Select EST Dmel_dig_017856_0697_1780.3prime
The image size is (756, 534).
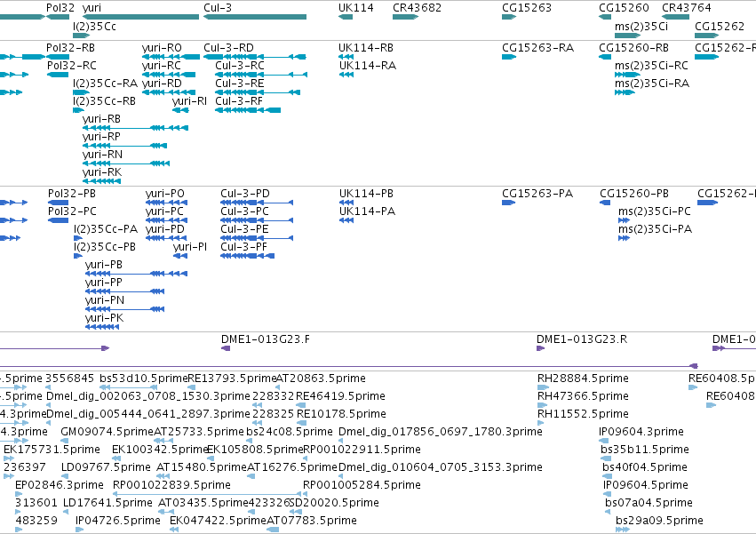point(441,432)
